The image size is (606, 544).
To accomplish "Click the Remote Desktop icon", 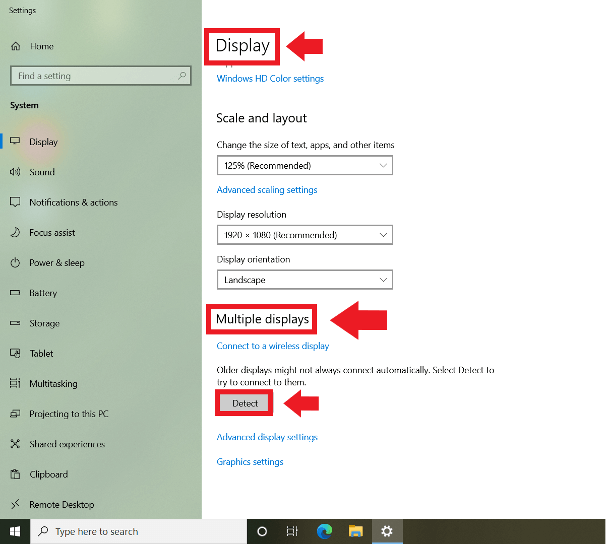I will [x=15, y=504].
